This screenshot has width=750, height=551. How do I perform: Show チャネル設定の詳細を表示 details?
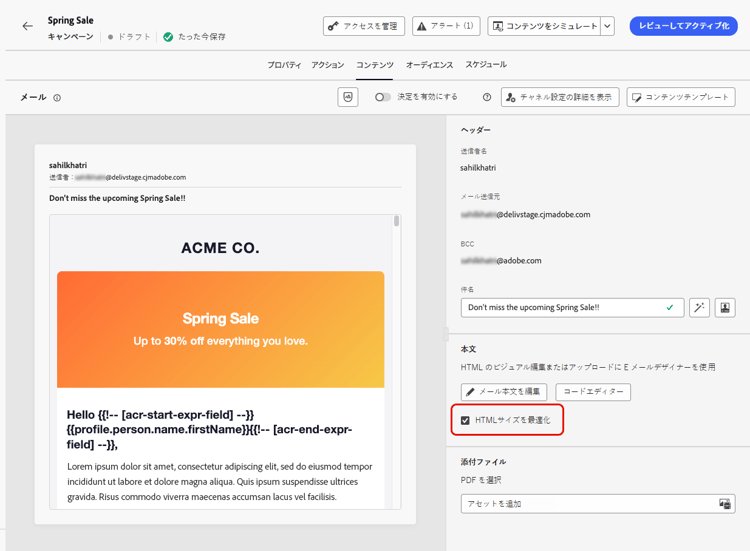click(x=560, y=97)
